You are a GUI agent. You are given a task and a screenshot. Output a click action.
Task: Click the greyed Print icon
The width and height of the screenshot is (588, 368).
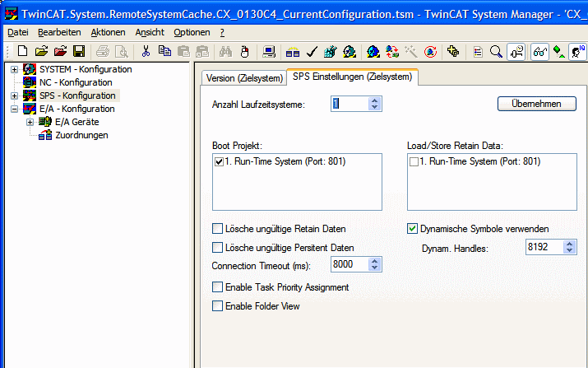click(103, 51)
